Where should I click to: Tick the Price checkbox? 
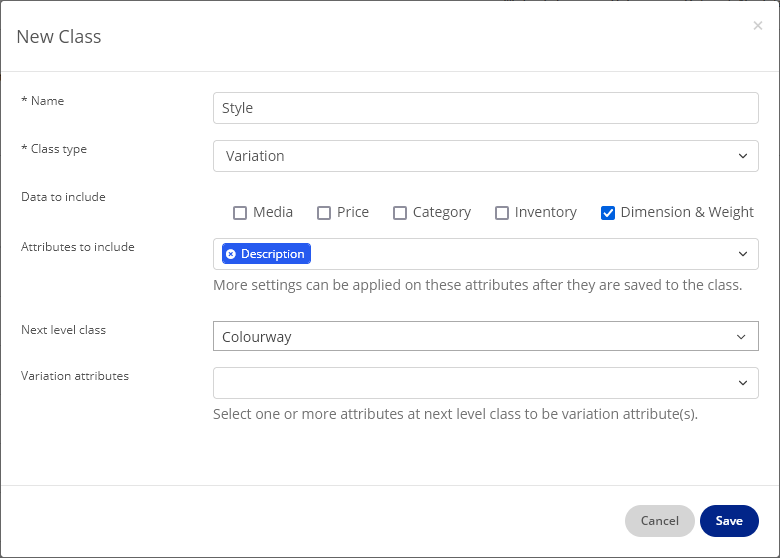coord(324,213)
